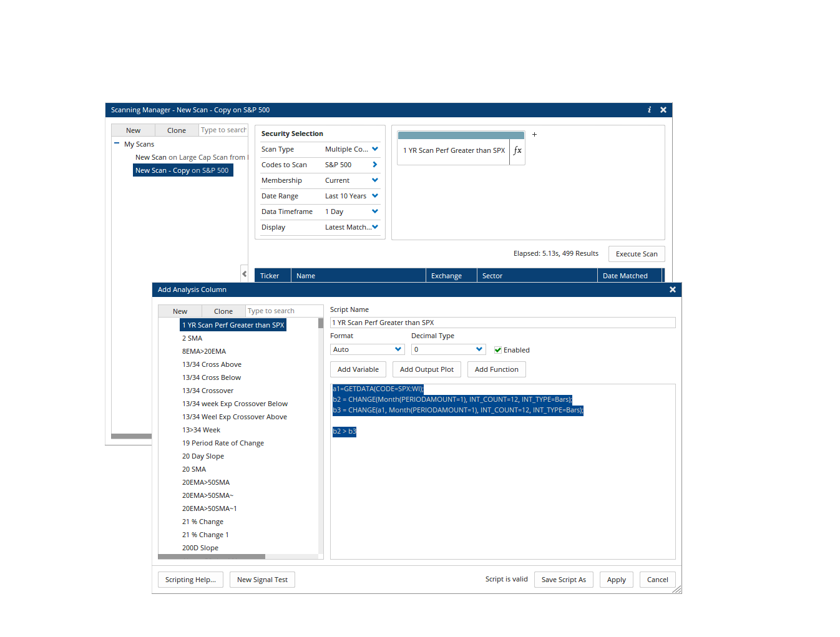Select the 20 SMA script
840x637 pixels.
pos(194,469)
